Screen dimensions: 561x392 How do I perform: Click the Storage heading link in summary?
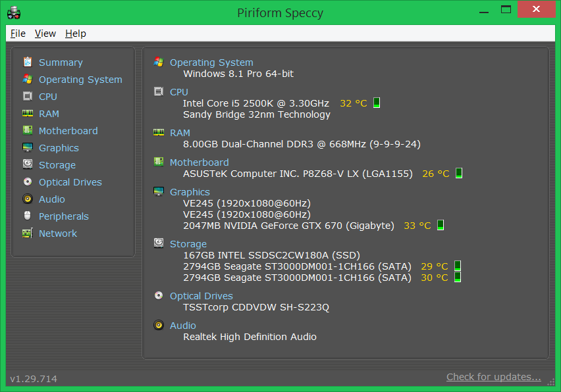(x=188, y=244)
